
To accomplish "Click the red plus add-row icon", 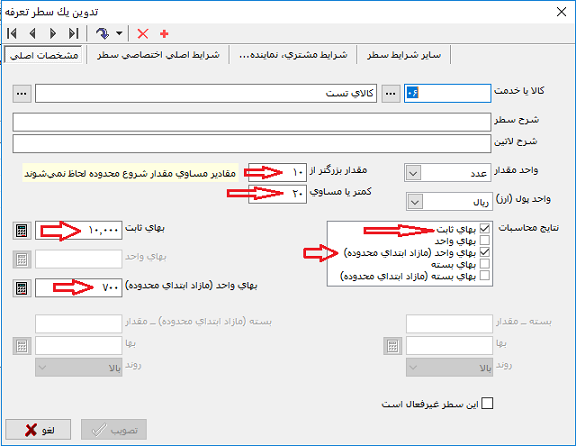I will click(164, 34).
